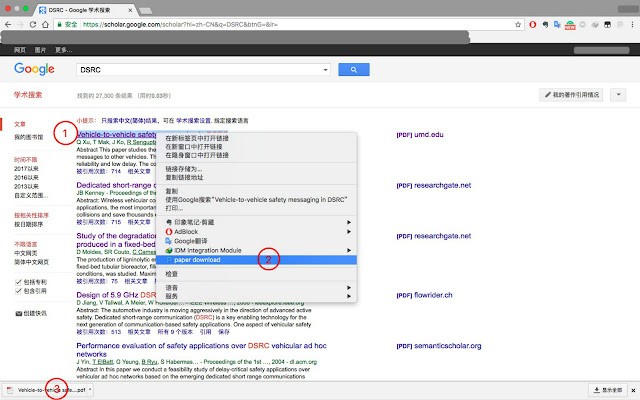
Task: Click the cited by 715 link
Action: pyautogui.click(x=99, y=222)
